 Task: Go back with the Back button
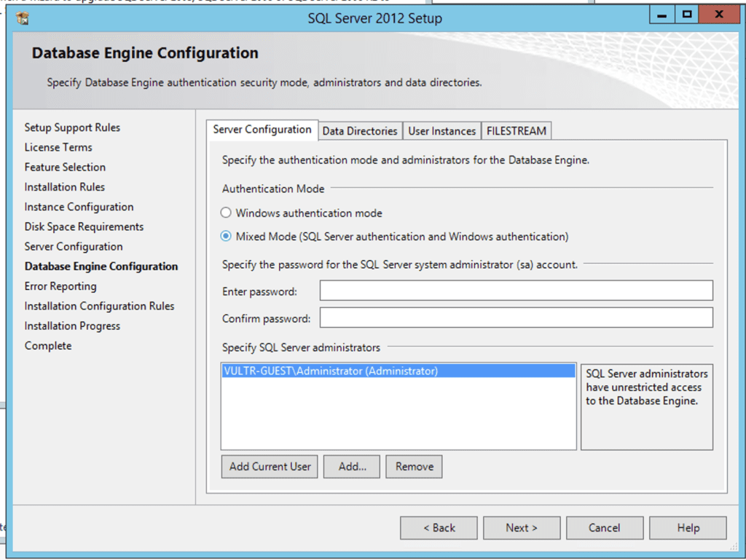(439, 528)
